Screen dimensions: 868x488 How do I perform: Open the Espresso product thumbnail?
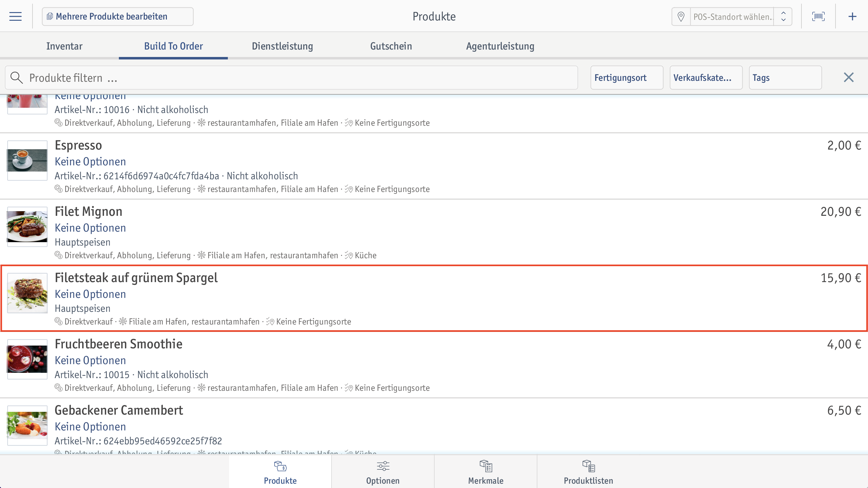(27, 160)
